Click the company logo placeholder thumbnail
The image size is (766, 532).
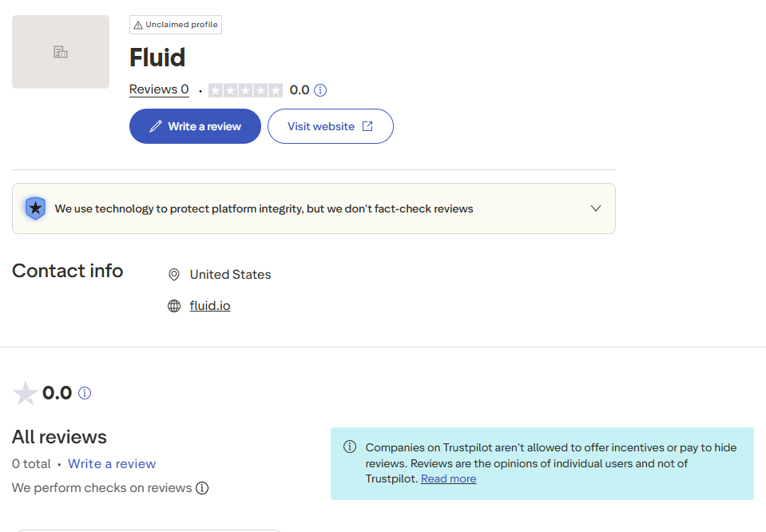coord(60,51)
